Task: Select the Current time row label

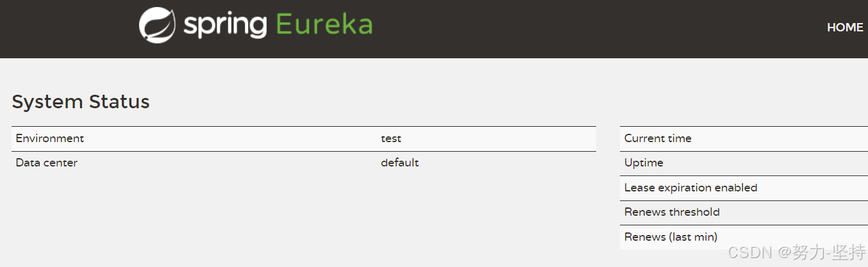Action: pos(658,138)
